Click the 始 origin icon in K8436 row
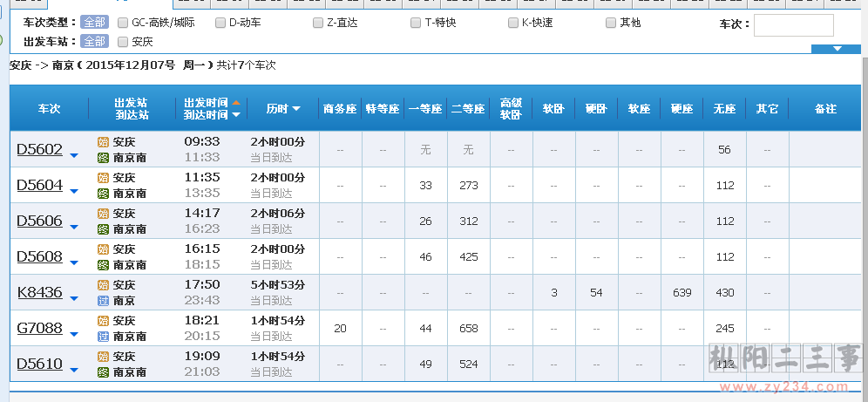 click(103, 284)
